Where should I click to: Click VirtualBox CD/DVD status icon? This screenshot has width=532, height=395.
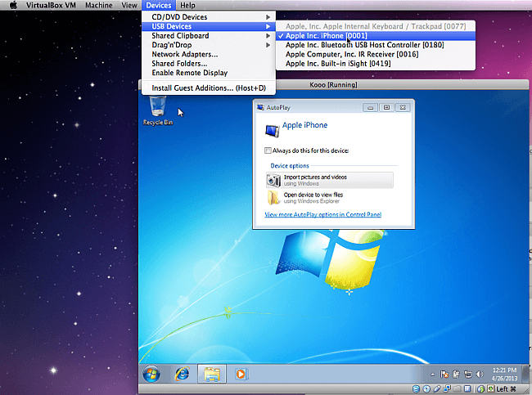(426, 389)
